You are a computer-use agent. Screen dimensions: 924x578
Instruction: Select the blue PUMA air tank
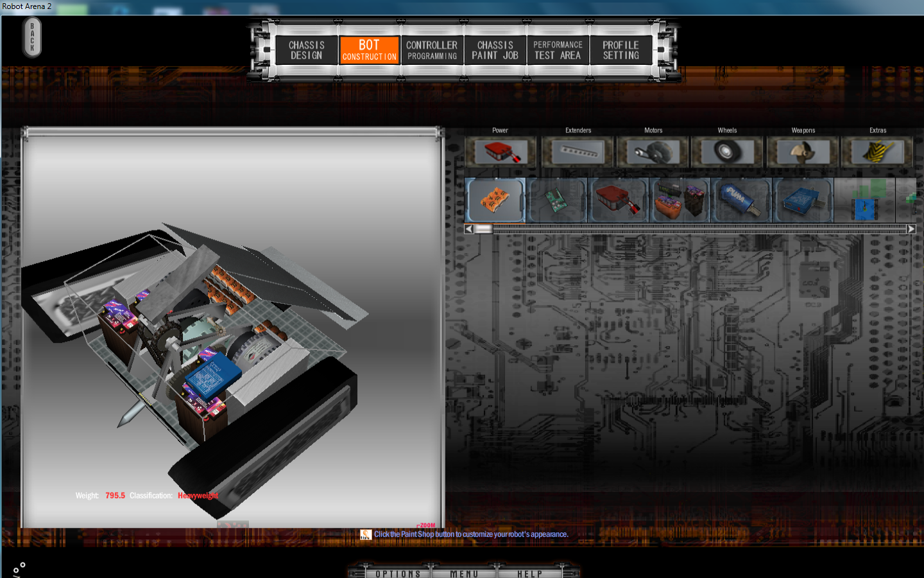tap(741, 200)
